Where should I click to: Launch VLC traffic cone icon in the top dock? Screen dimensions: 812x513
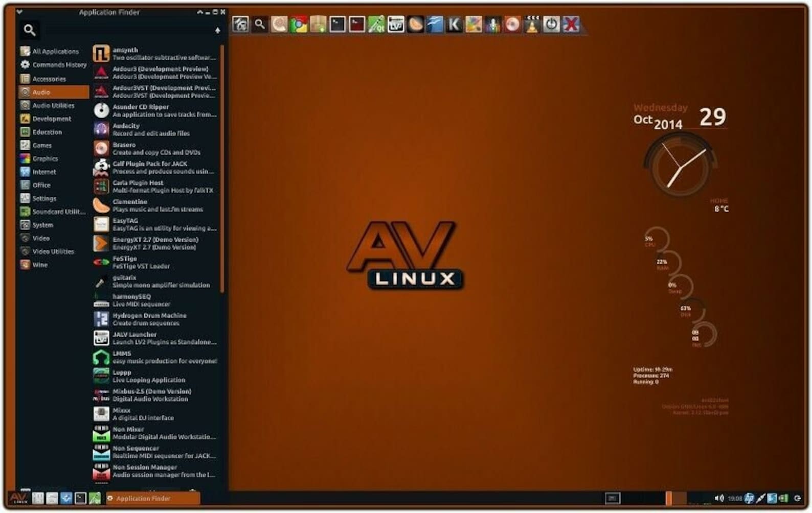532,24
